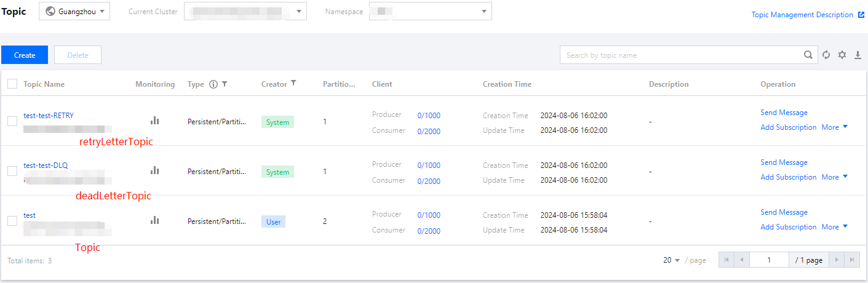Screen dimensions: 868x283
Task: Open More menu for the test topic
Action: point(834,227)
